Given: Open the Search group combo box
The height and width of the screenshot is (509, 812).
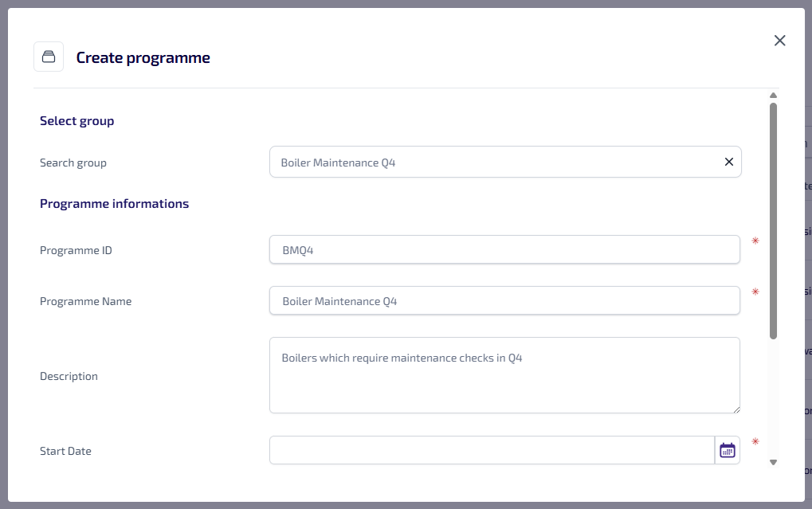Looking at the screenshot, I should [x=494, y=162].
